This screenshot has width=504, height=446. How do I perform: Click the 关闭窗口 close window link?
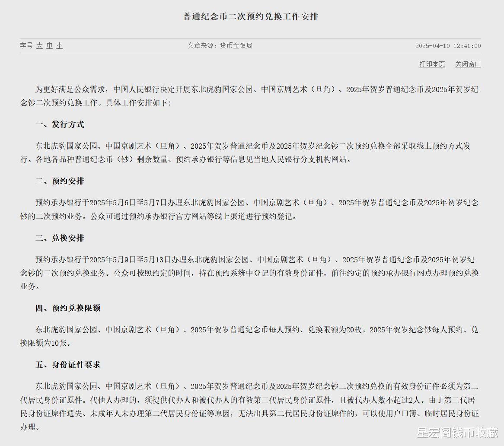(468, 64)
